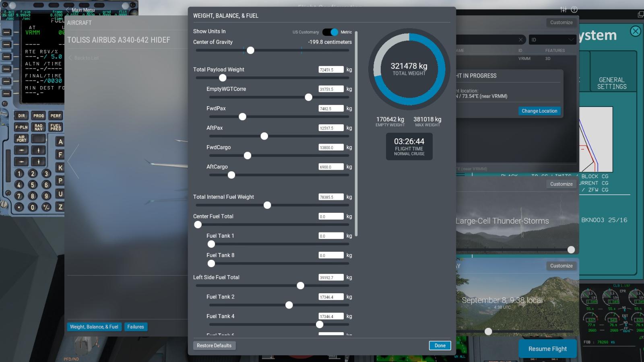Open the Weight, Balance, & Fuel tab

(x=94, y=327)
